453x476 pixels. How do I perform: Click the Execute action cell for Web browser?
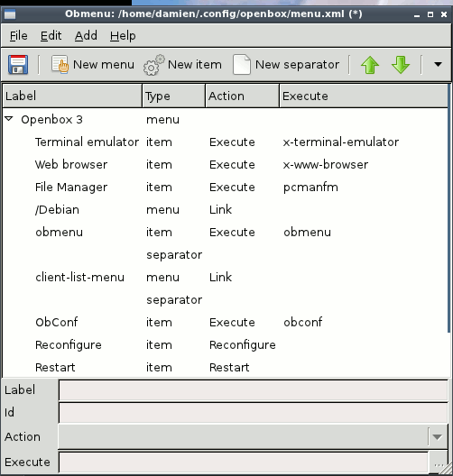coord(232,164)
